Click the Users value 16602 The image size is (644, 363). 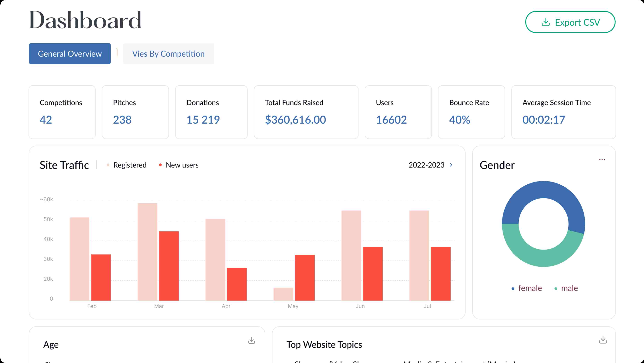pos(391,120)
